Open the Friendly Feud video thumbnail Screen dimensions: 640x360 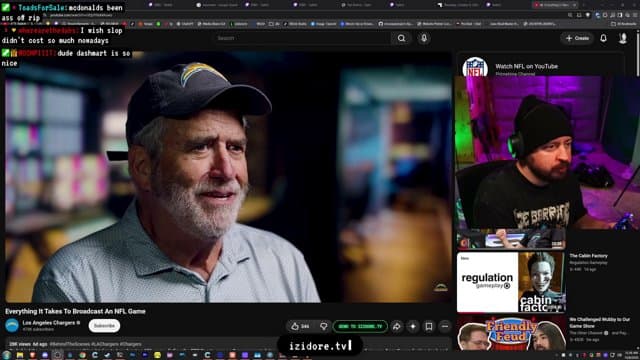tap(511, 334)
